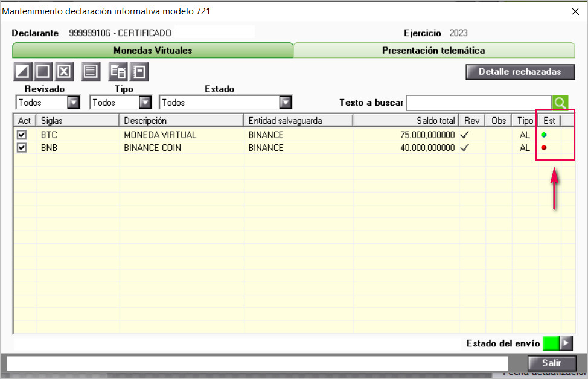Screen dimensions: 588x379
Task: Click the blank status field beside Salir
Action: [257, 363]
